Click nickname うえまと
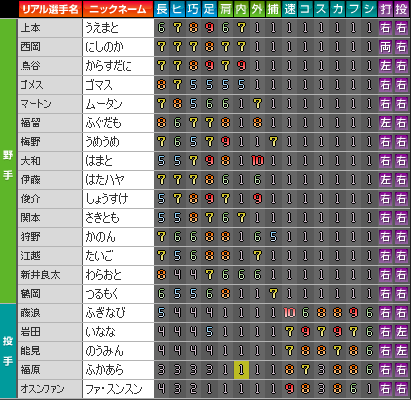This screenshot has height=400, width=411. pos(118,28)
